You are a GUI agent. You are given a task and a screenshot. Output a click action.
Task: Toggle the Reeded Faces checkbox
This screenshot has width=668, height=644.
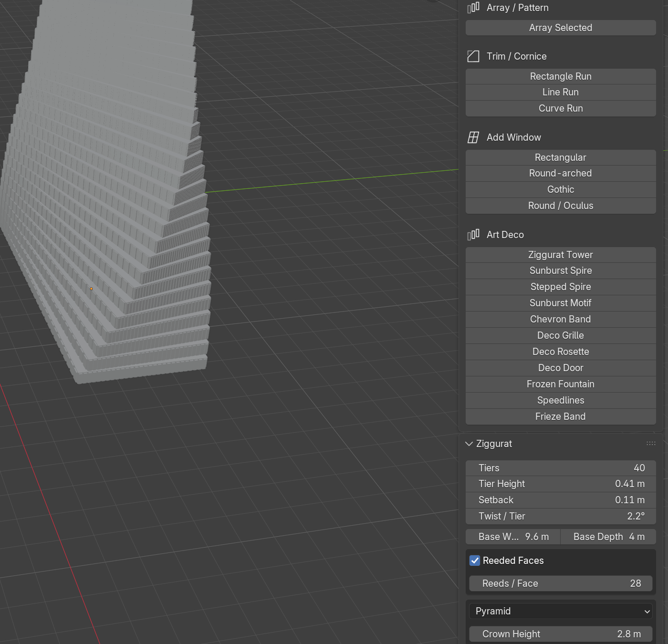click(x=475, y=561)
